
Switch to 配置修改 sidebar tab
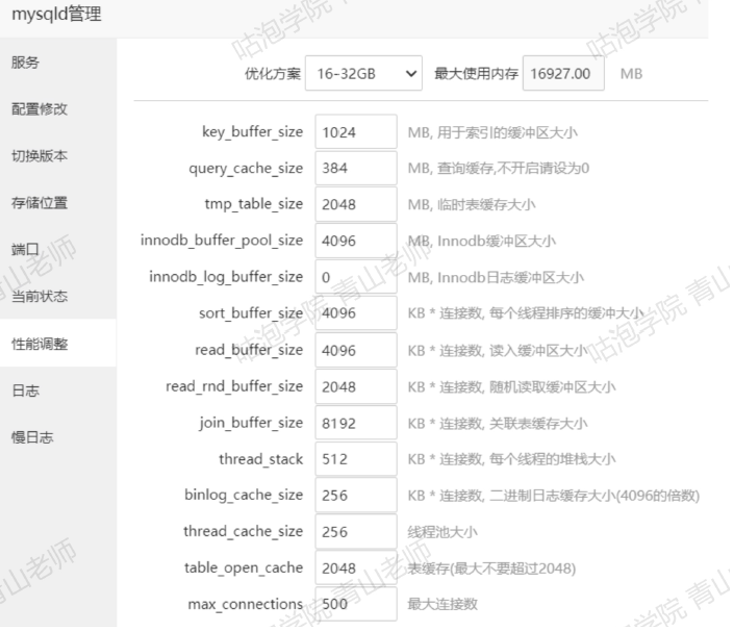pos(39,109)
